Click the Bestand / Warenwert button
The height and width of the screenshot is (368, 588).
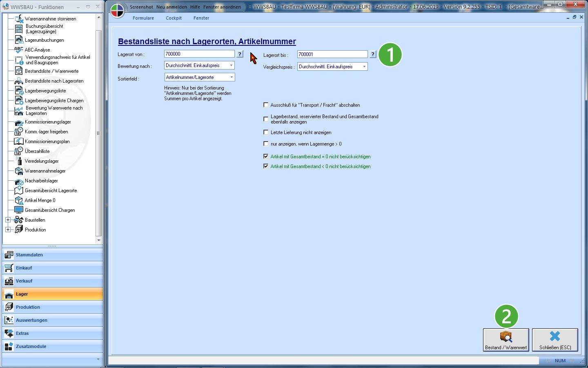point(506,340)
